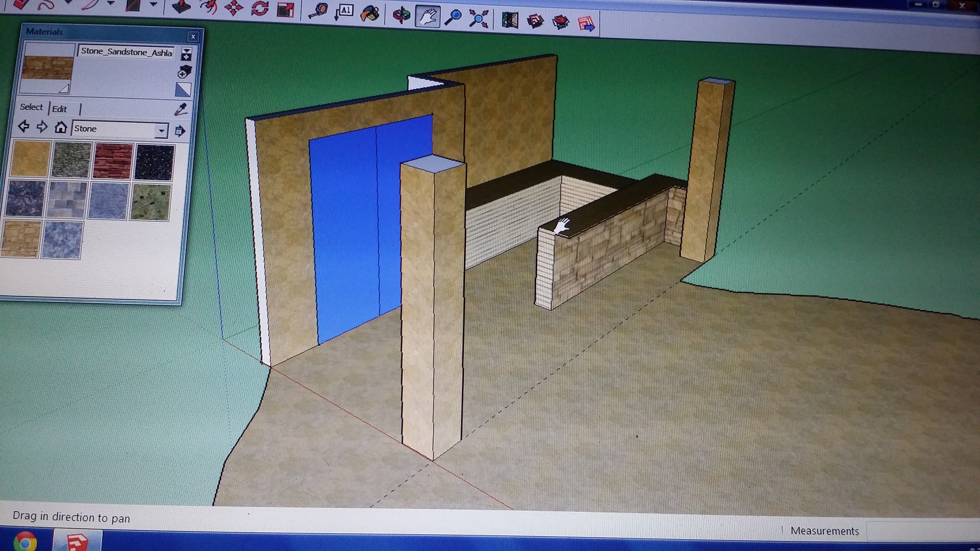This screenshot has width=980, height=551.
Task: Select the Move tool
Action: point(234,8)
